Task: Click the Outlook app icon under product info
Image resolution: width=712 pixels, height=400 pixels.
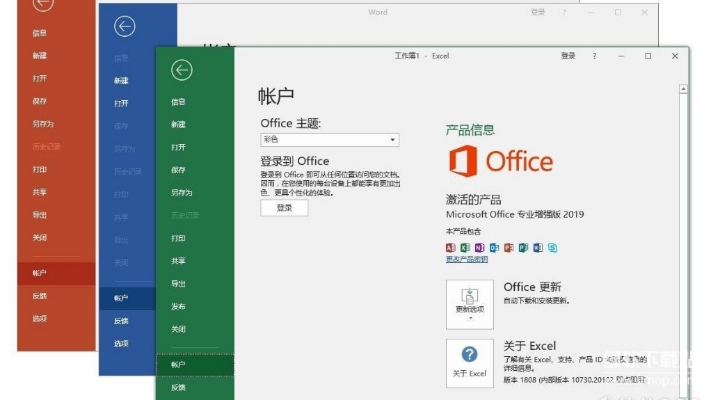Action: 494,247
